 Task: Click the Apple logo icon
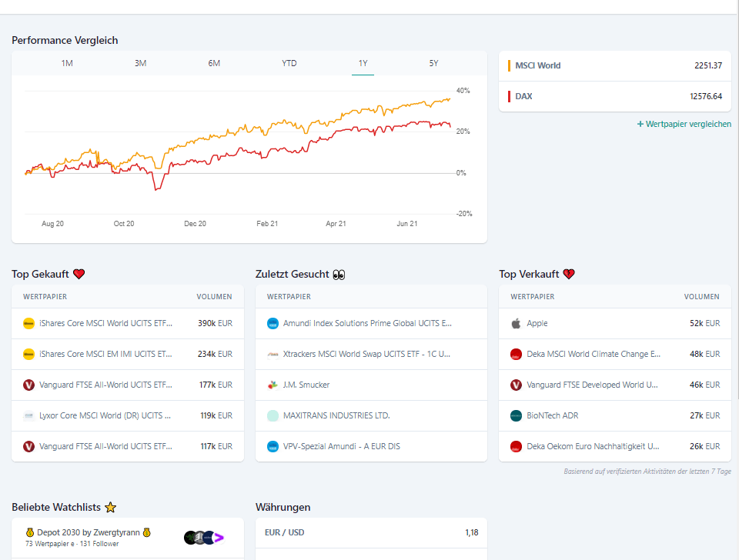[516, 324]
